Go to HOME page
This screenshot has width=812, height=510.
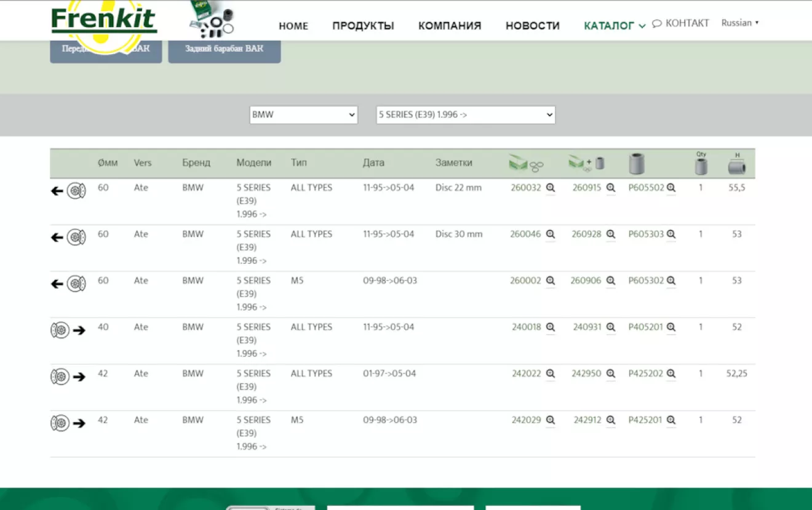pos(293,26)
